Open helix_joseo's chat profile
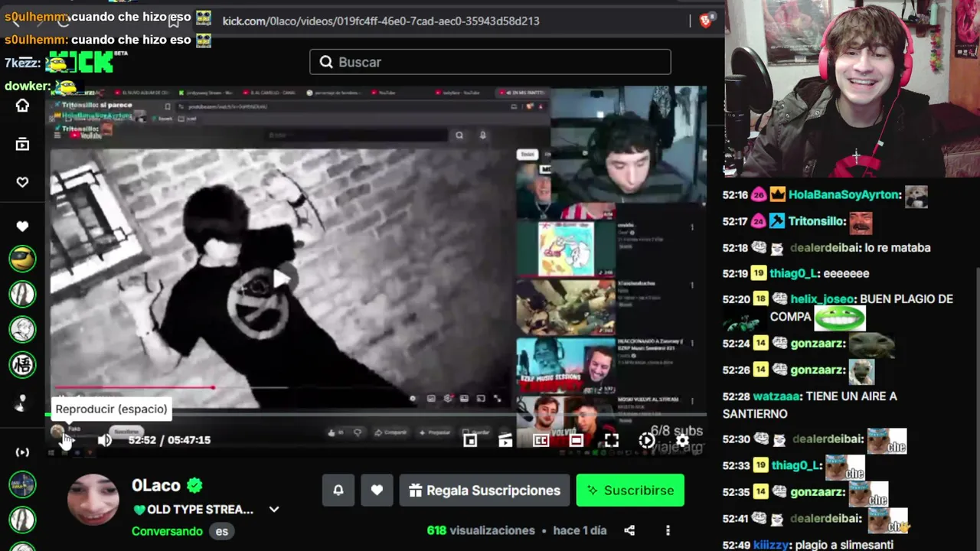 pos(822,299)
